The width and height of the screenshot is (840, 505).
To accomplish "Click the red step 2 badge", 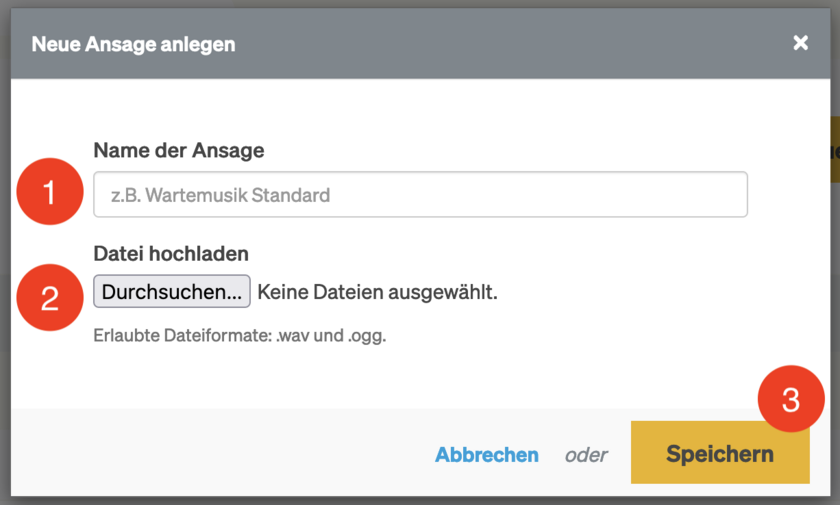I will click(50, 298).
